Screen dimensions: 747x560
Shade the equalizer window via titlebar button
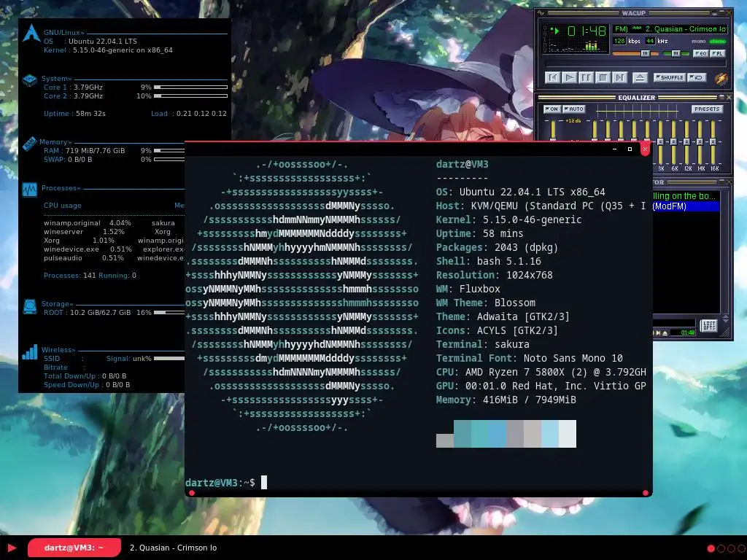tap(721, 97)
